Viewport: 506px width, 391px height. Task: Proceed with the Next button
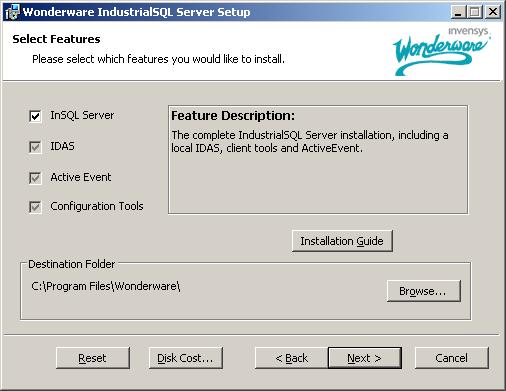point(365,358)
